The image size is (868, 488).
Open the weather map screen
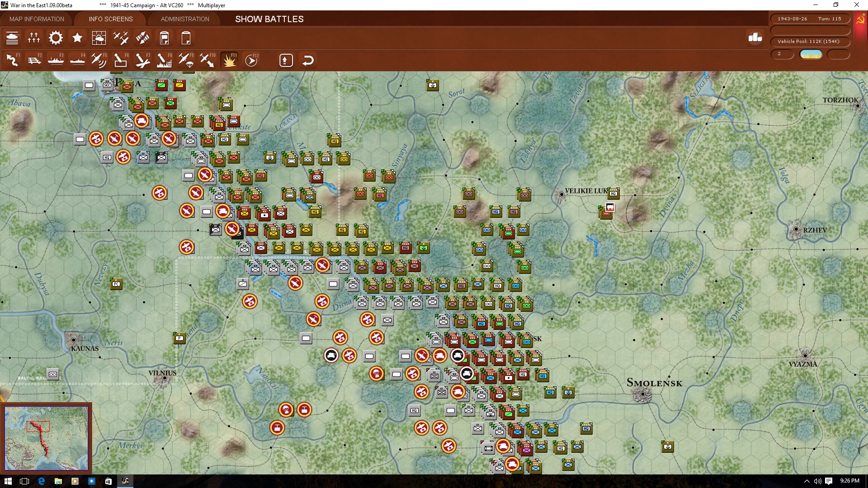pos(99,38)
